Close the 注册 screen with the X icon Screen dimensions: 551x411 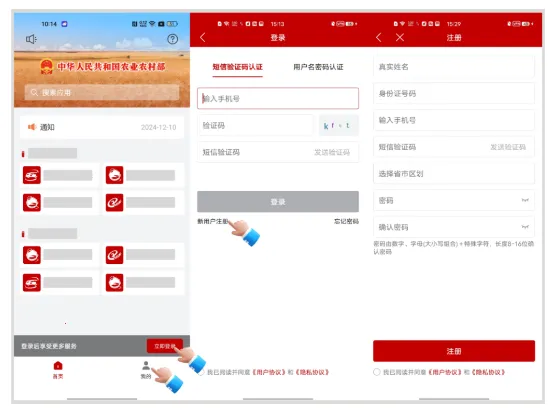400,38
